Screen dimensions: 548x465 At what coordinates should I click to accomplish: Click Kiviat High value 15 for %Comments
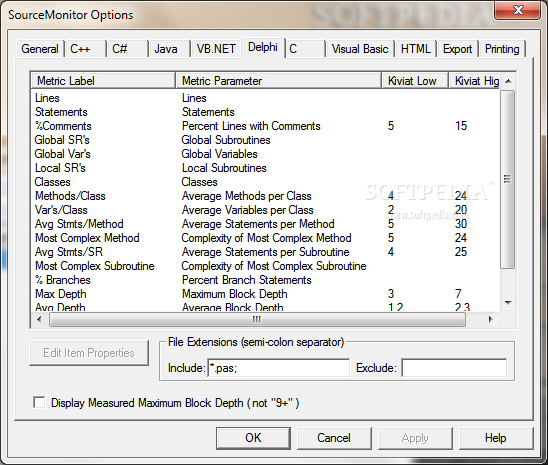461,126
